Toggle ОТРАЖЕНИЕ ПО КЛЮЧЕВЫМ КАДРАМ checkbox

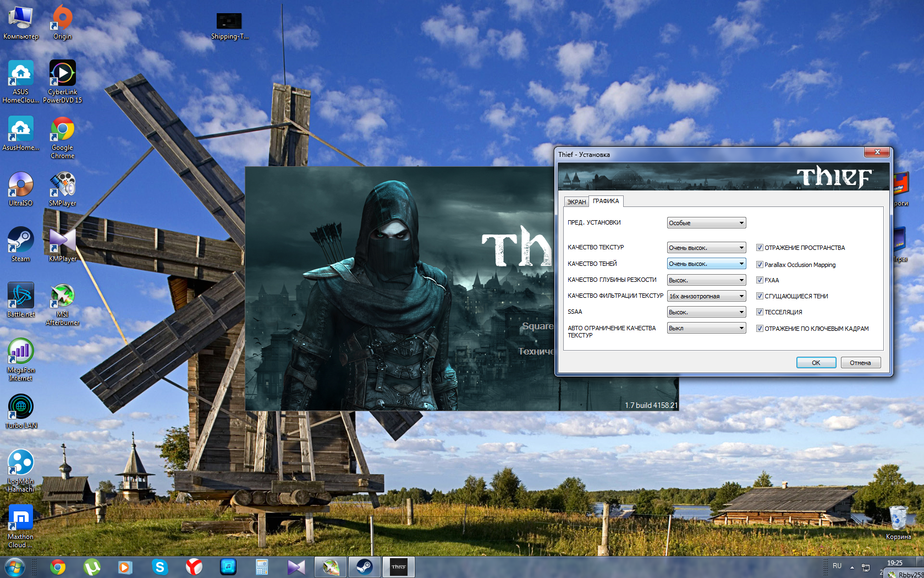coord(760,329)
